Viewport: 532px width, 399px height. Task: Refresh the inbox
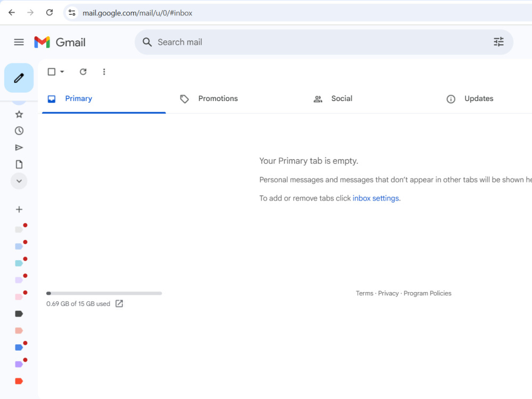coord(83,72)
